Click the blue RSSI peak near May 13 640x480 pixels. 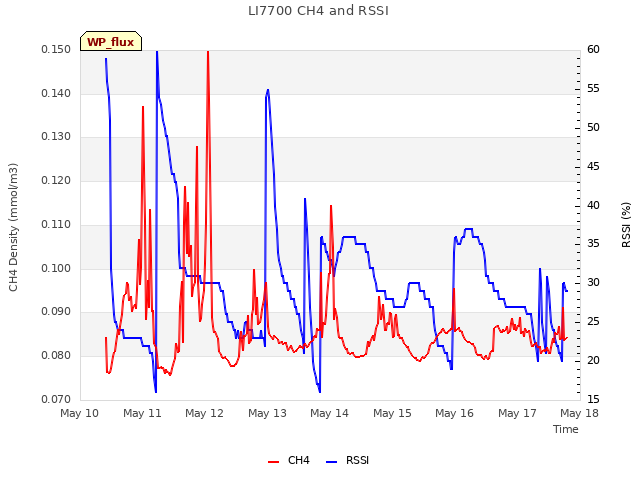coord(268,90)
